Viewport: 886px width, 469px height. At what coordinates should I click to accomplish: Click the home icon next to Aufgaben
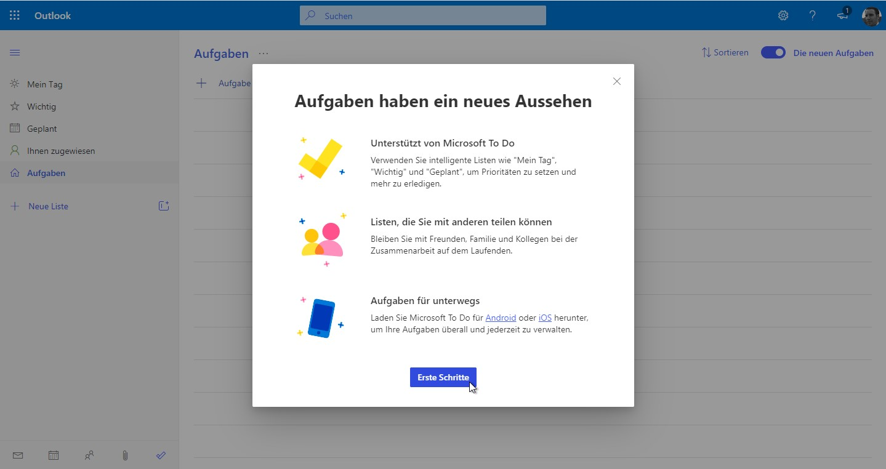click(15, 173)
